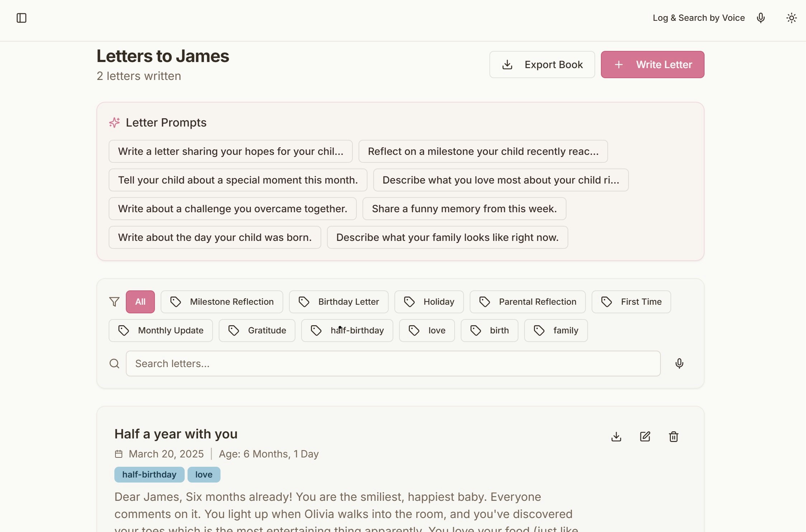The width and height of the screenshot is (806, 532).
Task: Click the 'Letters to James' heading
Action: [163, 56]
